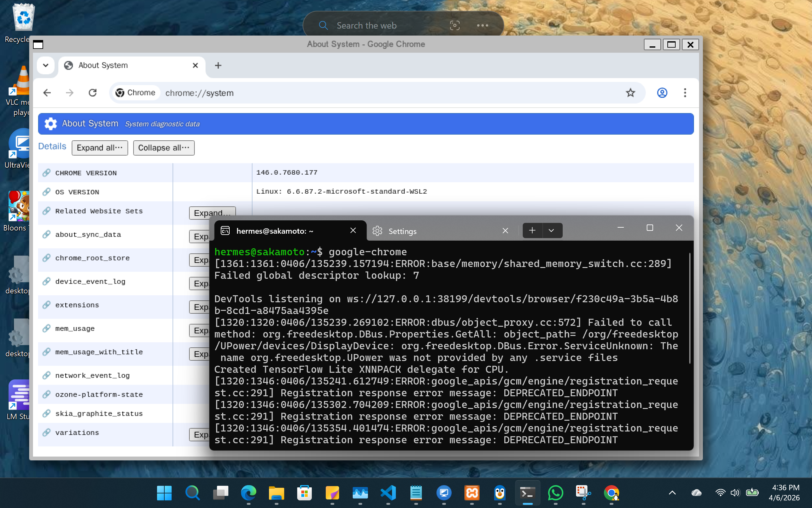Expand the extensions row
Image resolution: width=812 pixels, height=508 pixels.
pos(199,307)
